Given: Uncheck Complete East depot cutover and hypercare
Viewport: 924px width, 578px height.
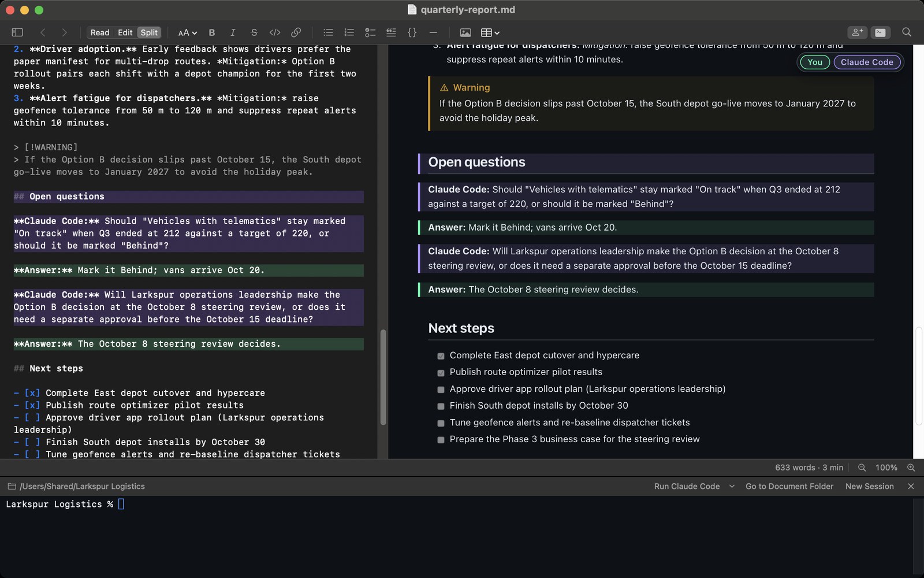Looking at the screenshot, I should (441, 356).
